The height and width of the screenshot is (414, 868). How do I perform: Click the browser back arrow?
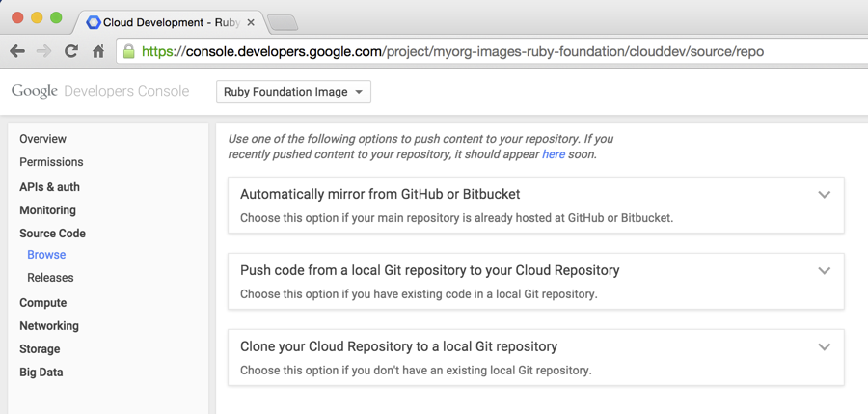17,51
